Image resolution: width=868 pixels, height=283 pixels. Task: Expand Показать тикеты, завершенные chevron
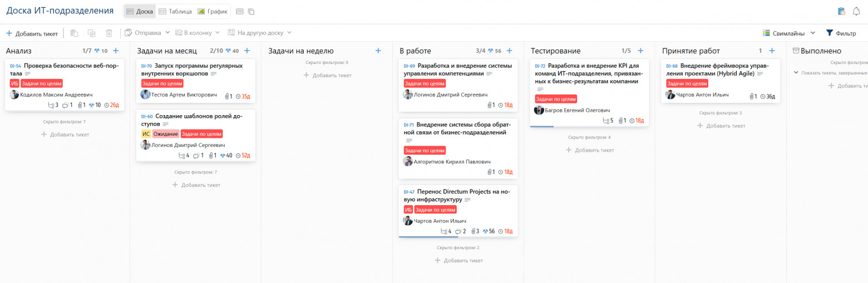796,72
